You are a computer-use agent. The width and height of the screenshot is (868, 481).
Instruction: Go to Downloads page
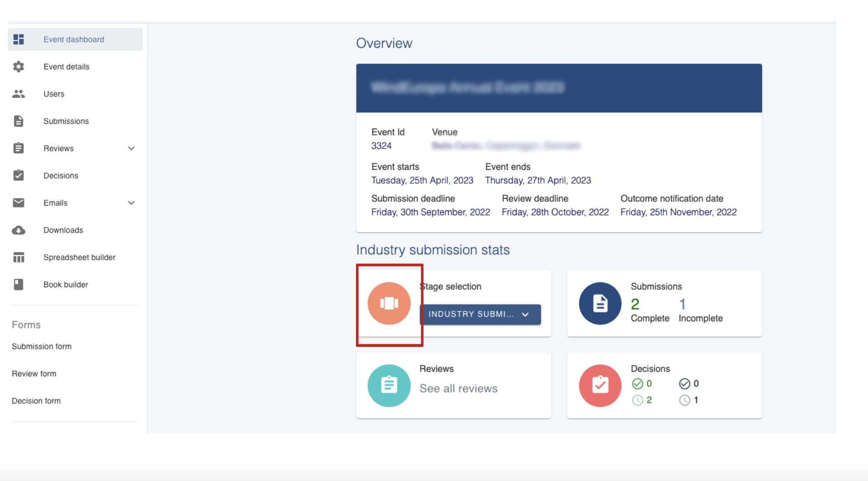coord(75,230)
